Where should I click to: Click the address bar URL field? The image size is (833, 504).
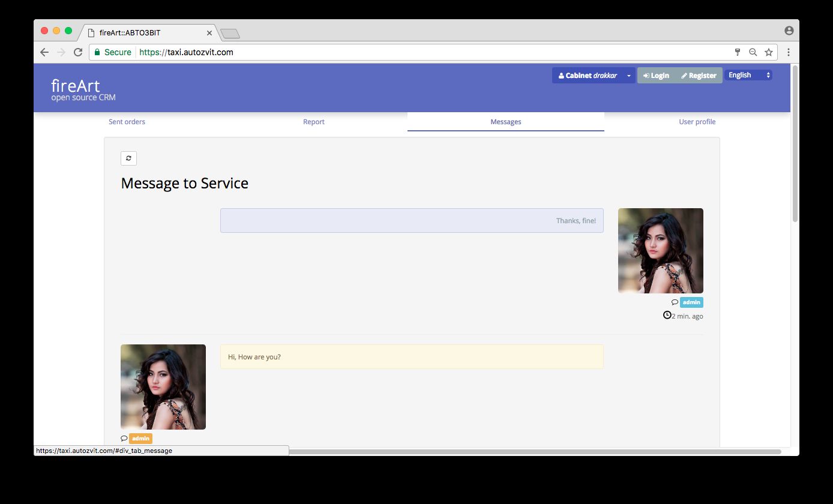[420, 52]
